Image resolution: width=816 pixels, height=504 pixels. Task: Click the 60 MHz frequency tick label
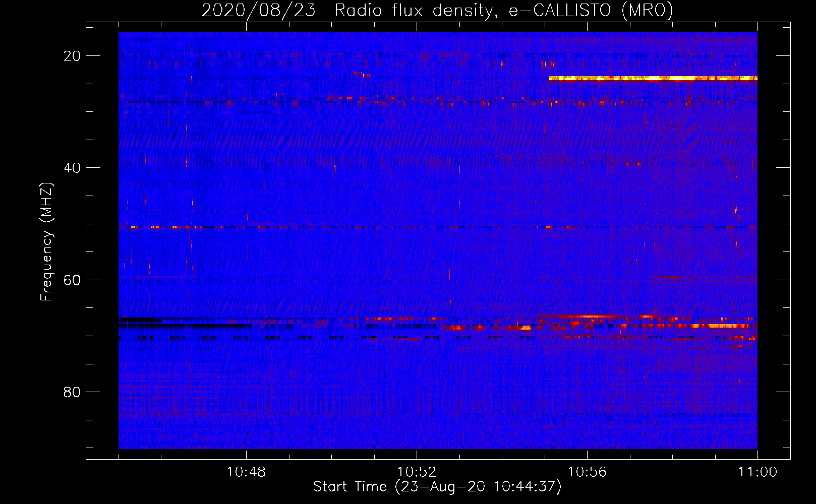pos(72,280)
